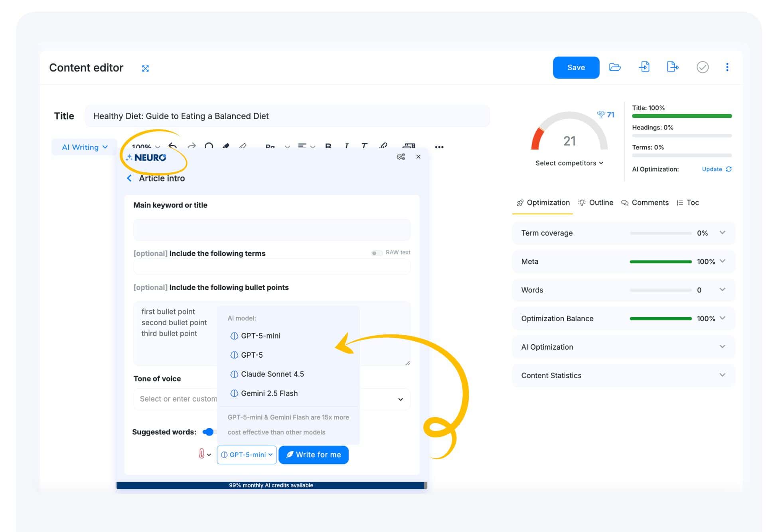
Task: Expand the Words section
Action: pos(624,290)
